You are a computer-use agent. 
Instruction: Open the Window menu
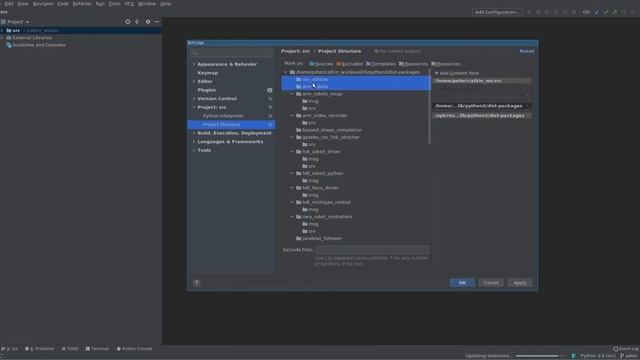click(147, 4)
